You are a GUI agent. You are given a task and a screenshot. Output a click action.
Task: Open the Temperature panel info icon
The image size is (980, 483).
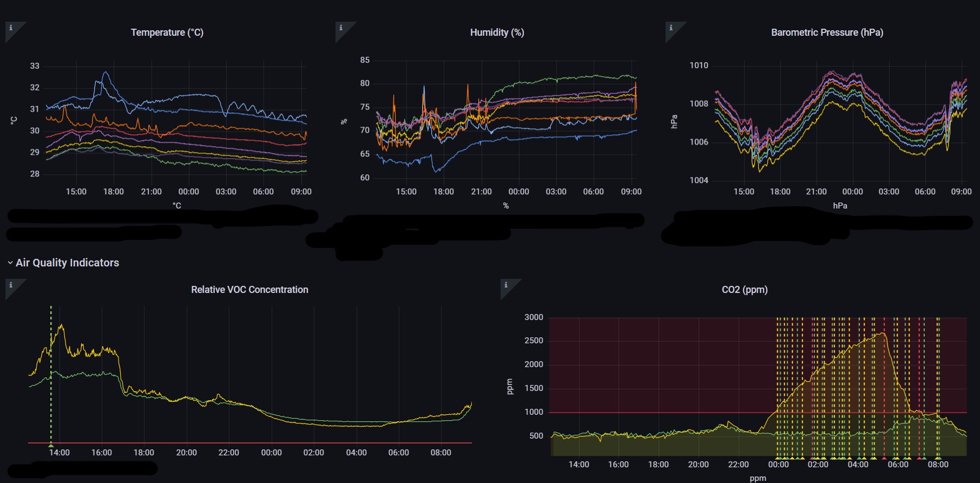11,28
